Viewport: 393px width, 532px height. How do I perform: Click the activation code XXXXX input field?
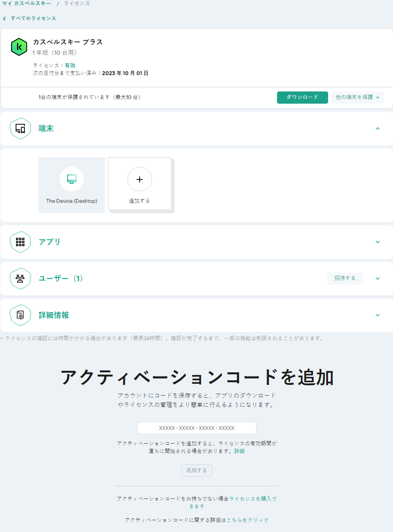(196, 428)
